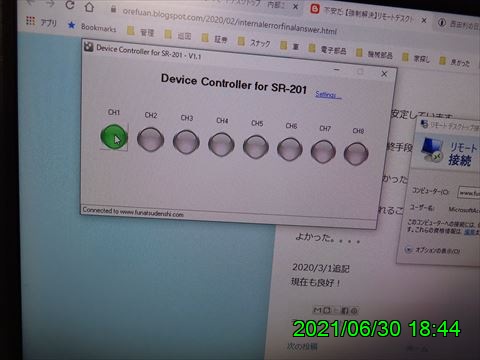
Task: Switch on channel CH4
Action: tap(221, 145)
